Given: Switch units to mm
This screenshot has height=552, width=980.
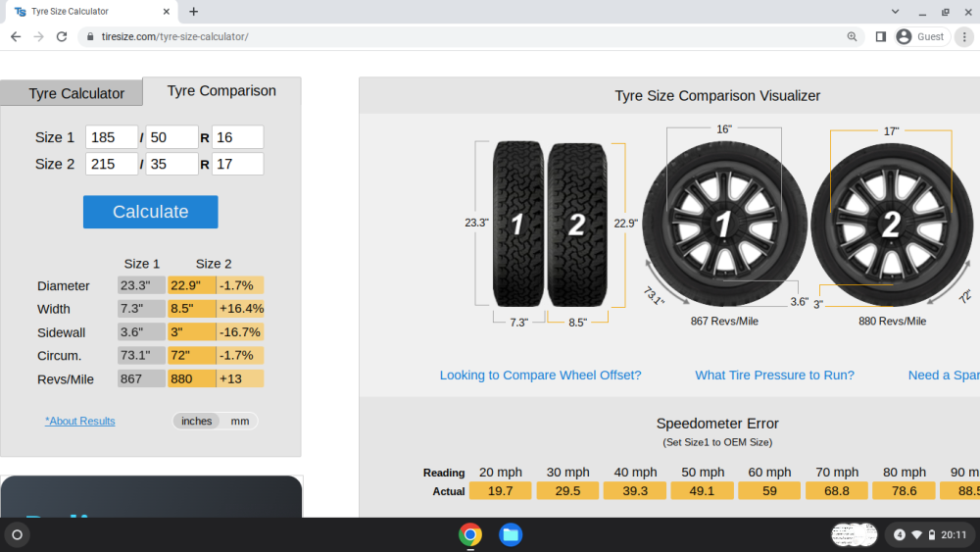Looking at the screenshot, I should coord(239,421).
